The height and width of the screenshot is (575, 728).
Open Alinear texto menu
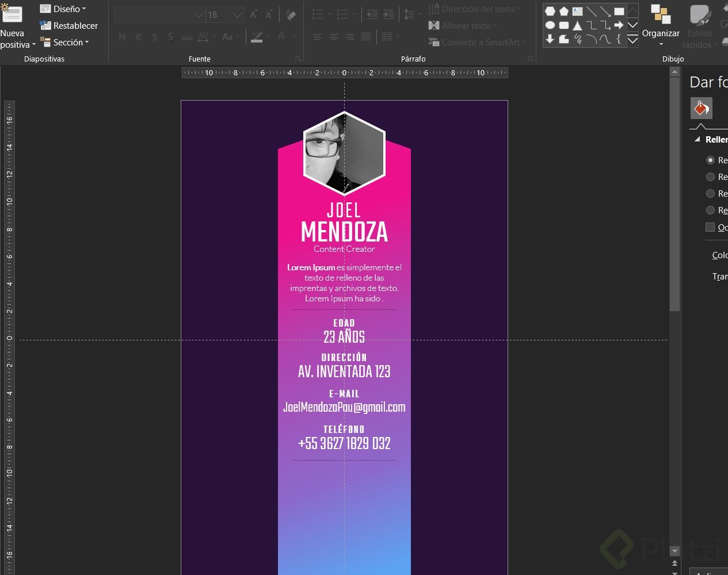tap(462, 26)
